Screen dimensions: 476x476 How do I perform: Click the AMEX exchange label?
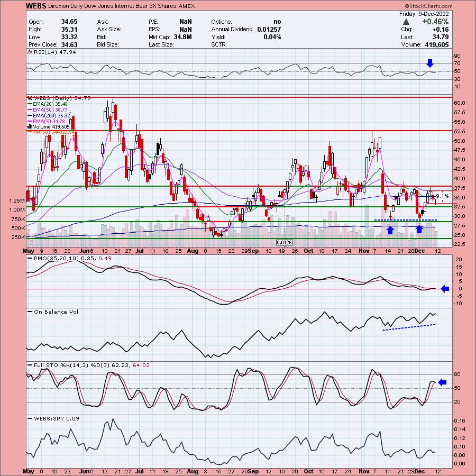(186, 6)
